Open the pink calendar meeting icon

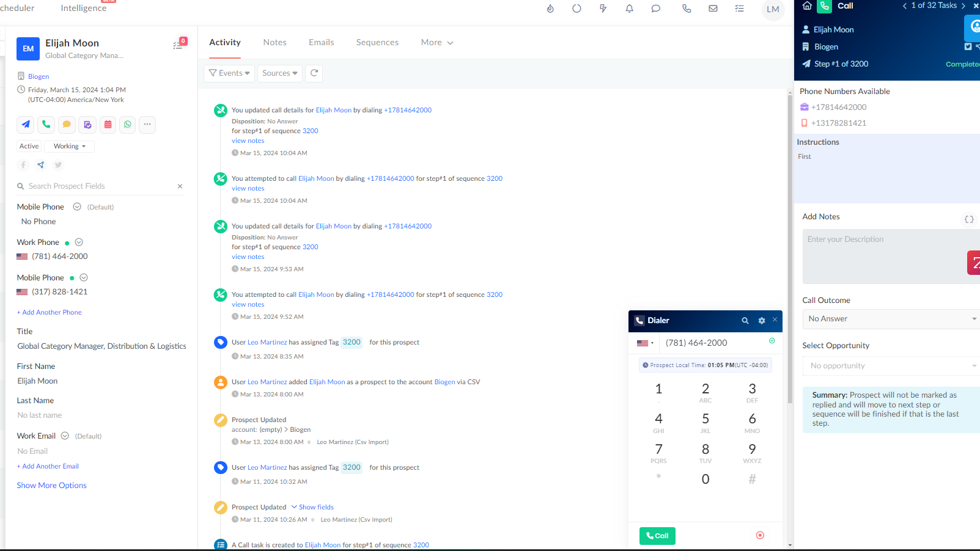tap(108, 125)
